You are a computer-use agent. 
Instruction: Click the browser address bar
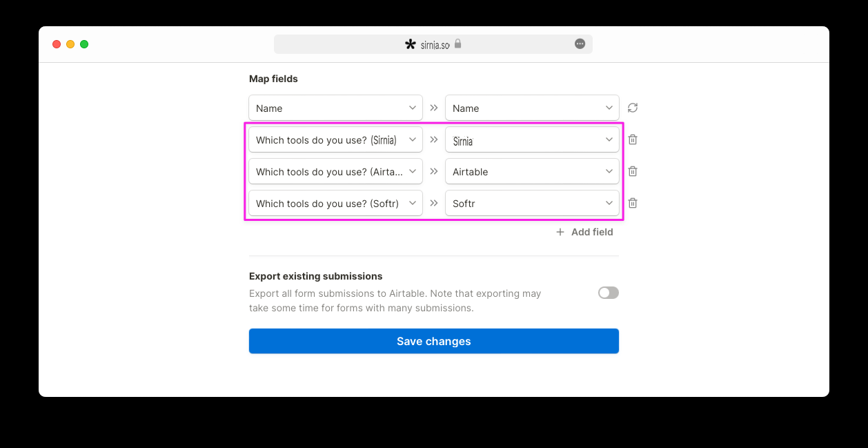pyautogui.click(x=433, y=44)
